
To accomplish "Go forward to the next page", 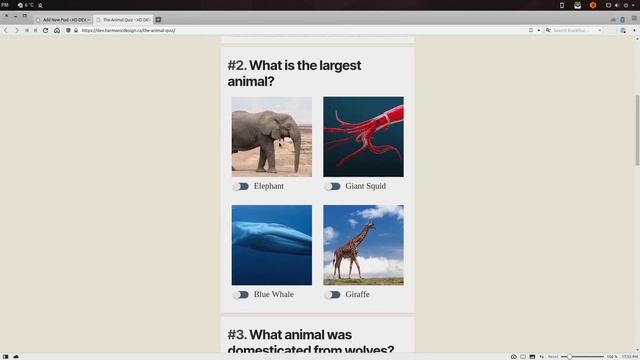I will [x=17, y=30].
